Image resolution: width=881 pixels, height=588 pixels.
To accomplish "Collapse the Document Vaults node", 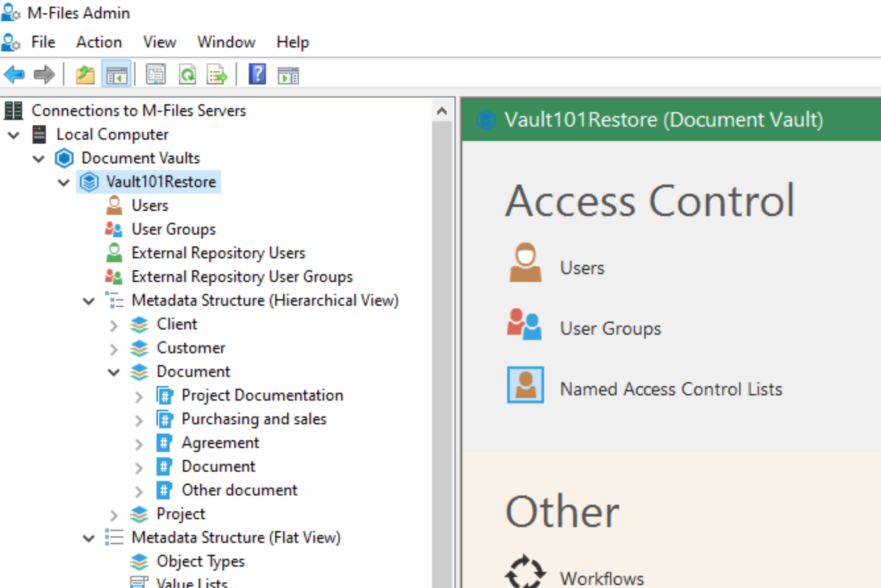I will 39,159.
